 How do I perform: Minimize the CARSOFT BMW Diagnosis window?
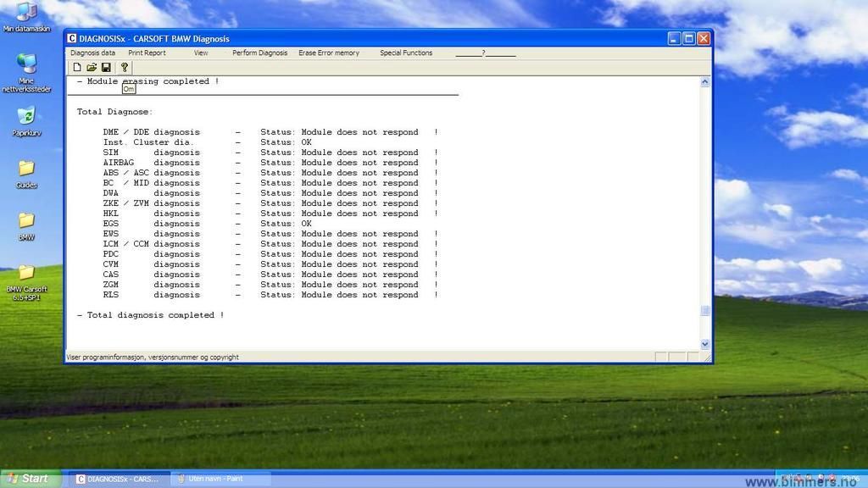[674, 38]
